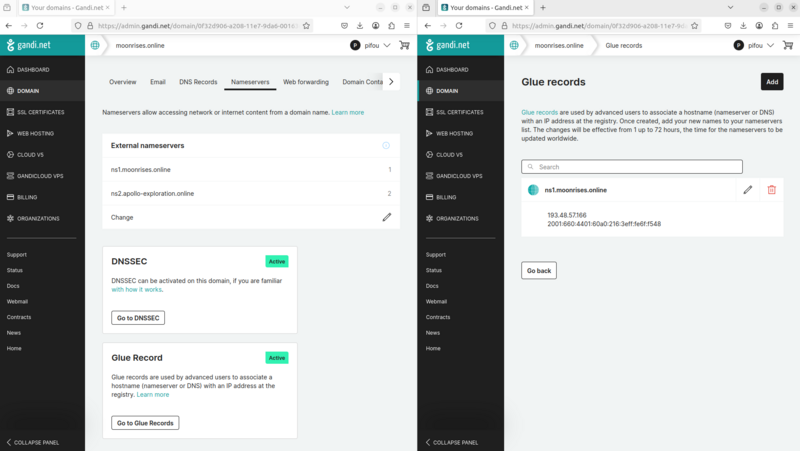Image resolution: width=800 pixels, height=451 pixels.
Task: Delete the ns1.moonrises.online glue record
Action: coord(771,190)
